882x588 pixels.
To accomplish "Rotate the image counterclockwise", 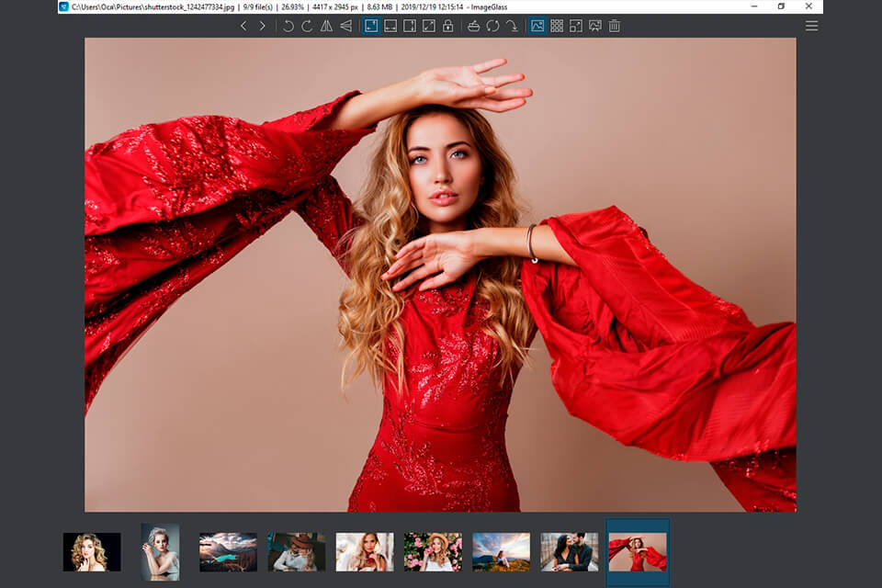I will pyautogui.click(x=288, y=26).
